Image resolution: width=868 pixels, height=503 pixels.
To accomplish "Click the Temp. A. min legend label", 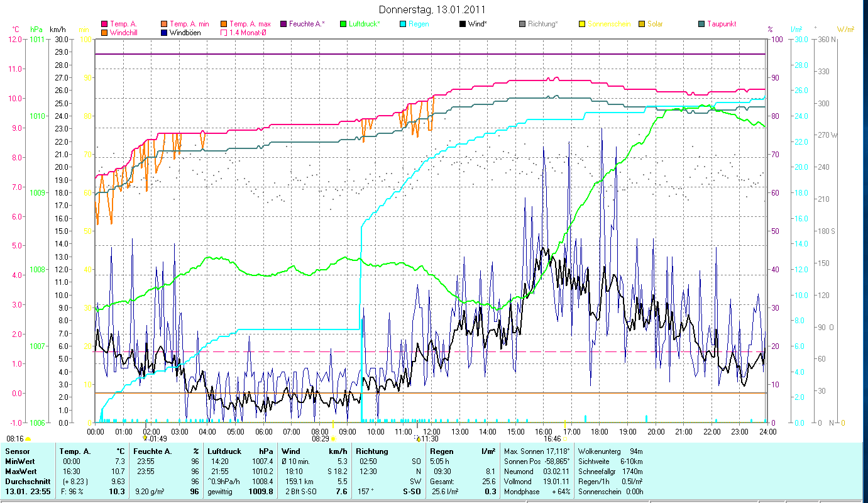I will tap(189, 24).
